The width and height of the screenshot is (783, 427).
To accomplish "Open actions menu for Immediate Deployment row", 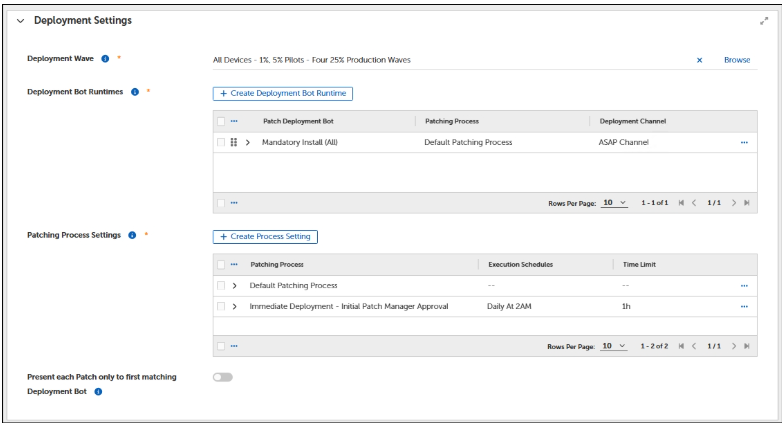I will tap(743, 306).
